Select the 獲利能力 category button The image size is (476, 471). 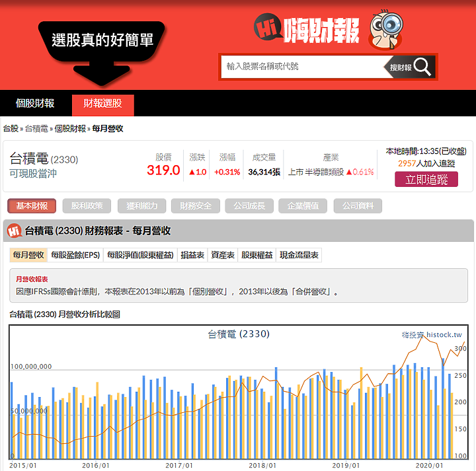tap(141, 206)
